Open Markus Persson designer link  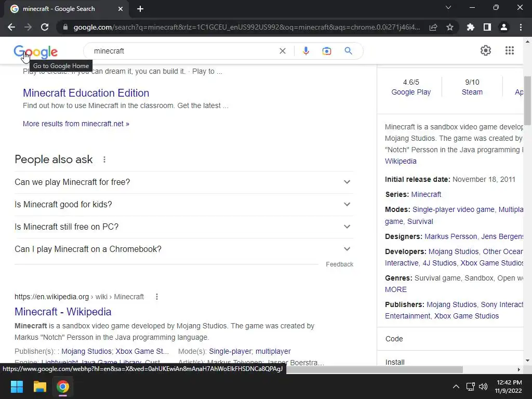[x=450, y=236]
